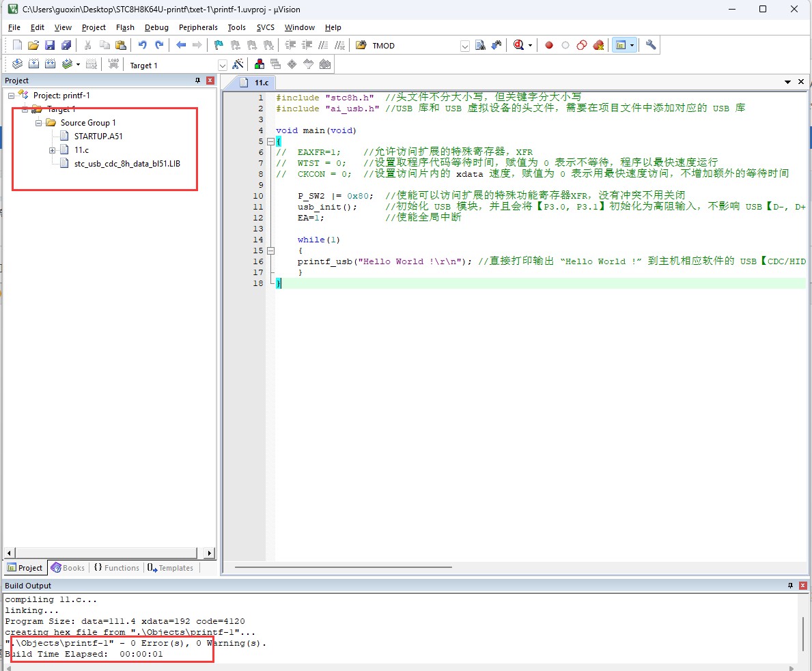
Task: Insert bookmark with flag icon
Action: [219, 45]
